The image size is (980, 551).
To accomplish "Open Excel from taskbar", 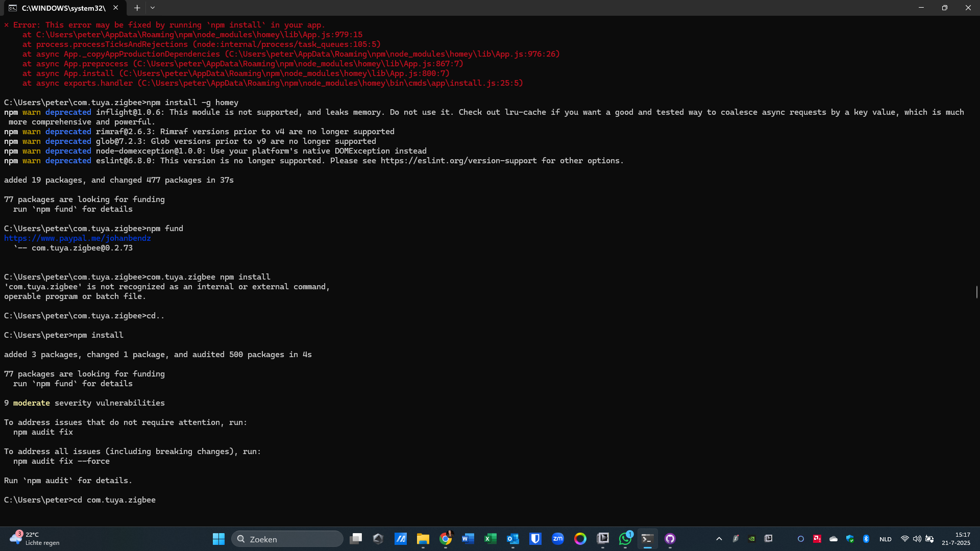I will 491,539.
